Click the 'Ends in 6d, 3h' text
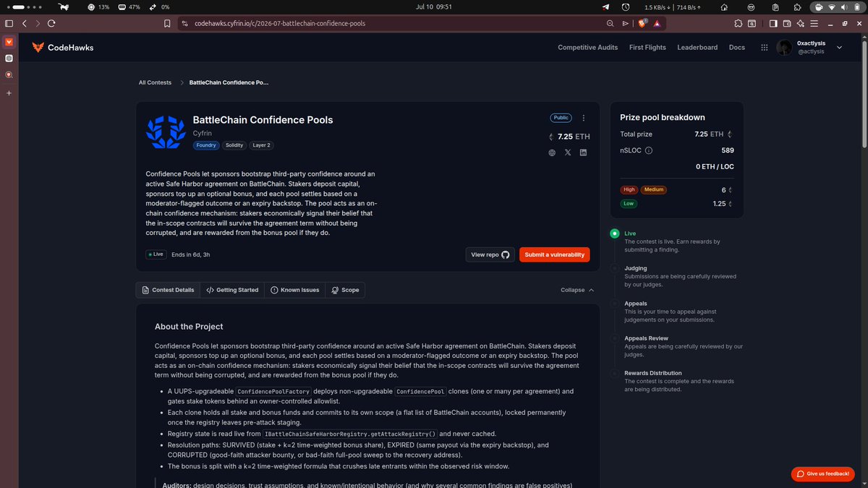The height and width of the screenshot is (488, 868). [191, 254]
